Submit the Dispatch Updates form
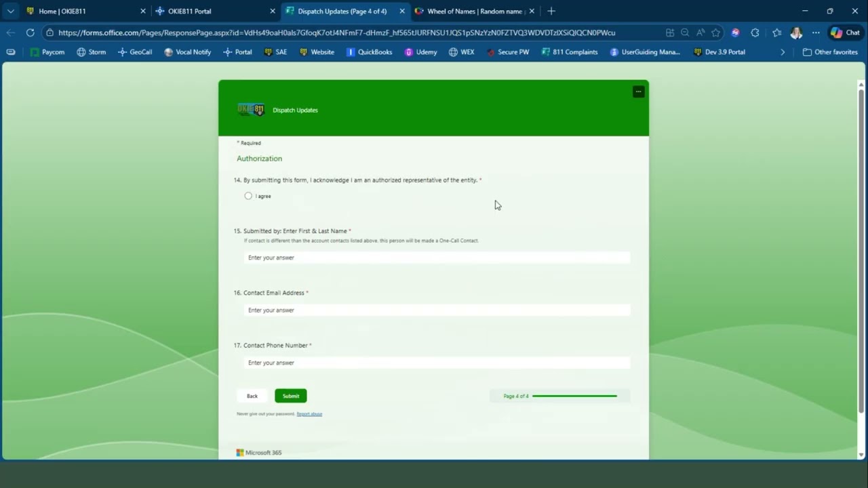868x488 pixels. [x=290, y=396]
